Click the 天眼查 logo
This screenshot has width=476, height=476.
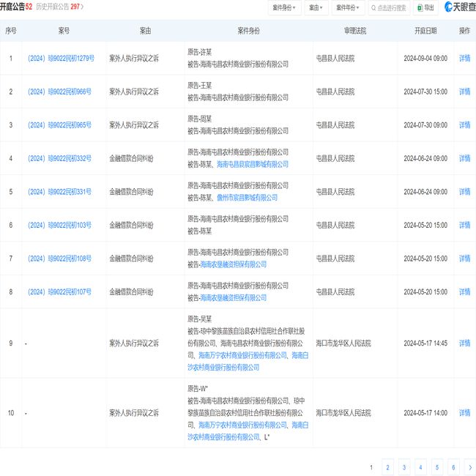point(460,7)
